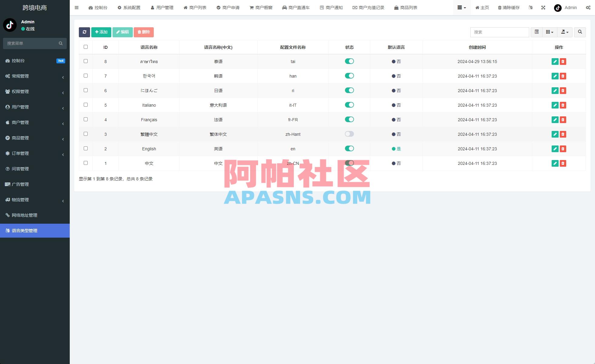Disable the status toggle for English language
595x364 pixels.
coord(349,149)
